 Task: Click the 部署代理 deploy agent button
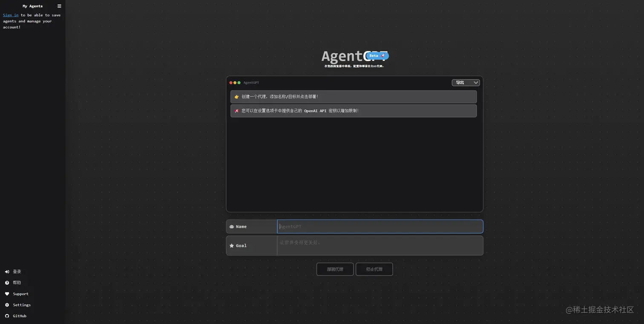(x=335, y=269)
